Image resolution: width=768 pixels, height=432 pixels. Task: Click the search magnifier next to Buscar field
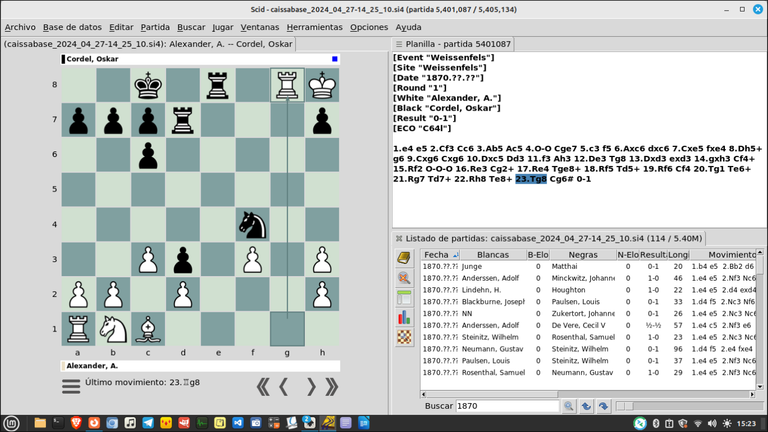tap(569, 406)
